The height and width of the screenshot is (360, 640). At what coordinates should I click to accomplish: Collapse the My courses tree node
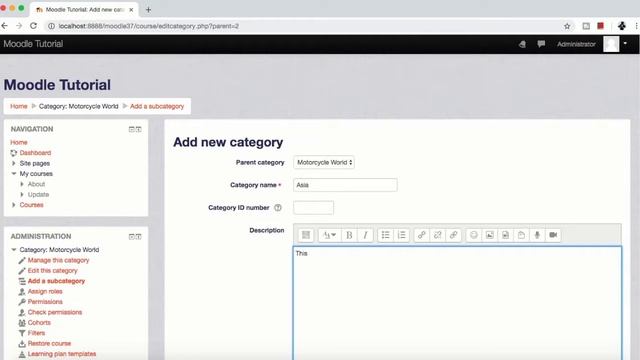coord(13,173)
